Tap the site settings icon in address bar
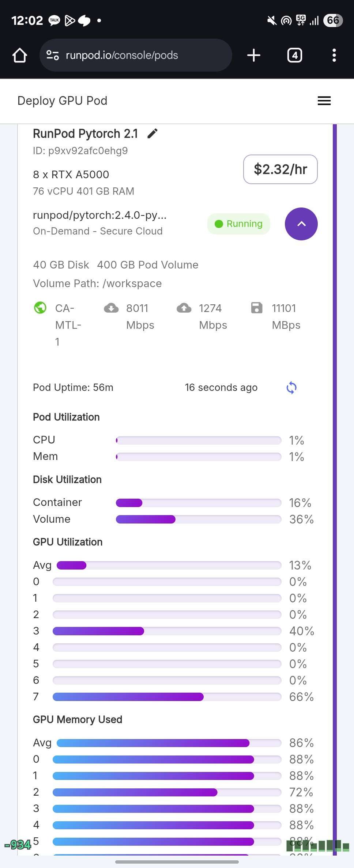The image size is (354, 868). point(53,56)
